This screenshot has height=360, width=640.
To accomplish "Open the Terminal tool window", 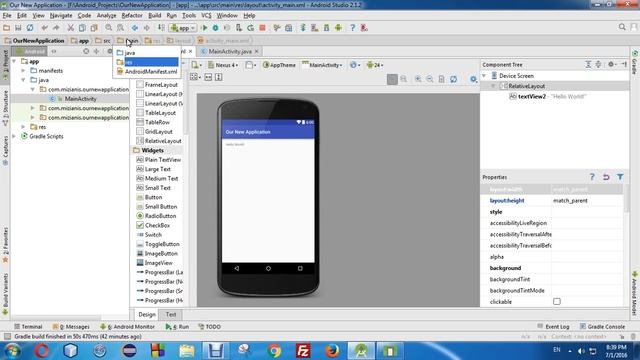I will coord(28,327).
